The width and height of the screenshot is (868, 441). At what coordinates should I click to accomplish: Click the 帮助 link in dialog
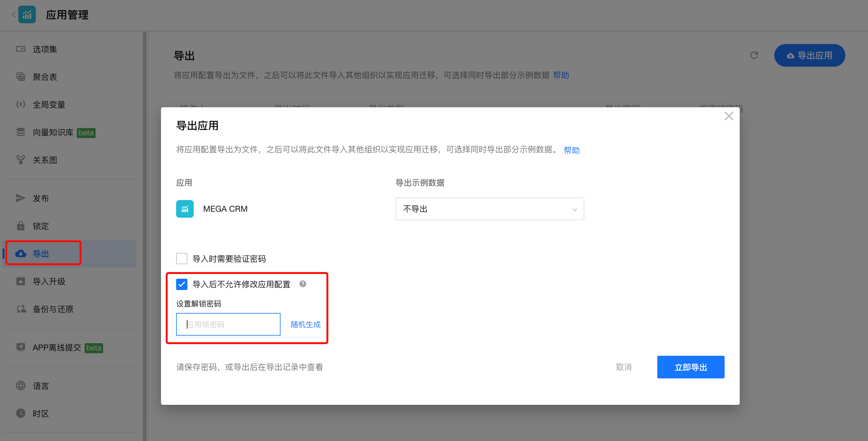571,150
